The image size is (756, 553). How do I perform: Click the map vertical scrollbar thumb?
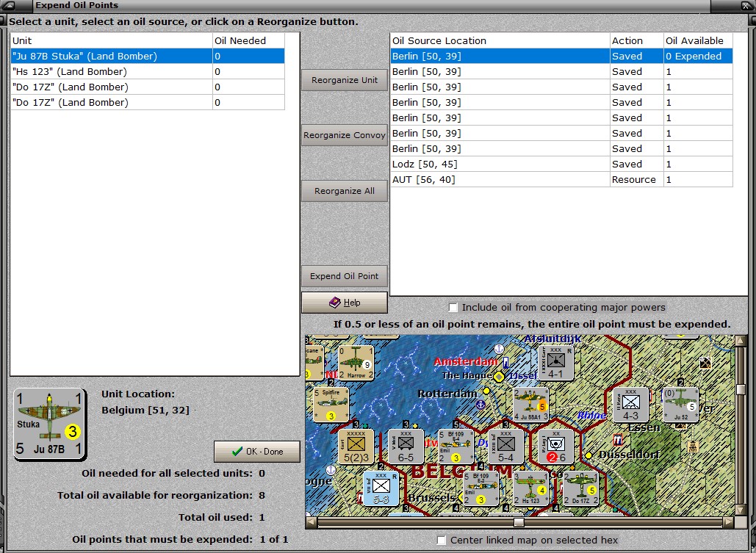point(741,389)
